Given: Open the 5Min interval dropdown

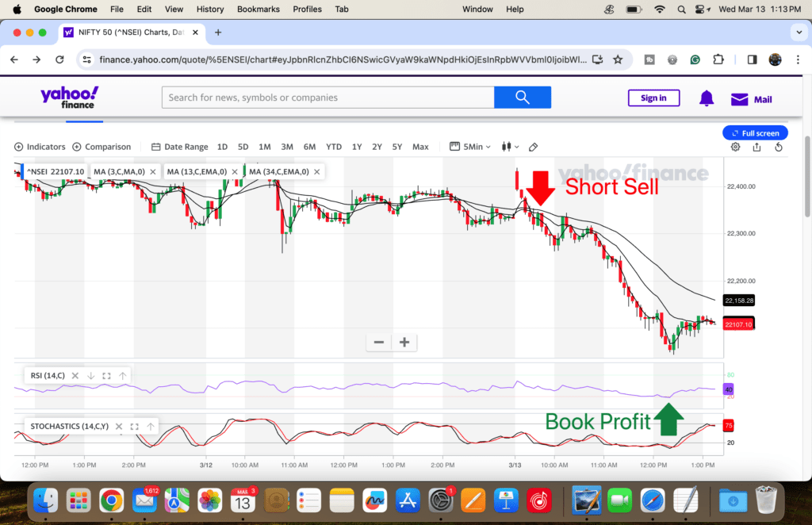Looking at the screenshot, I should coord(469,147).
